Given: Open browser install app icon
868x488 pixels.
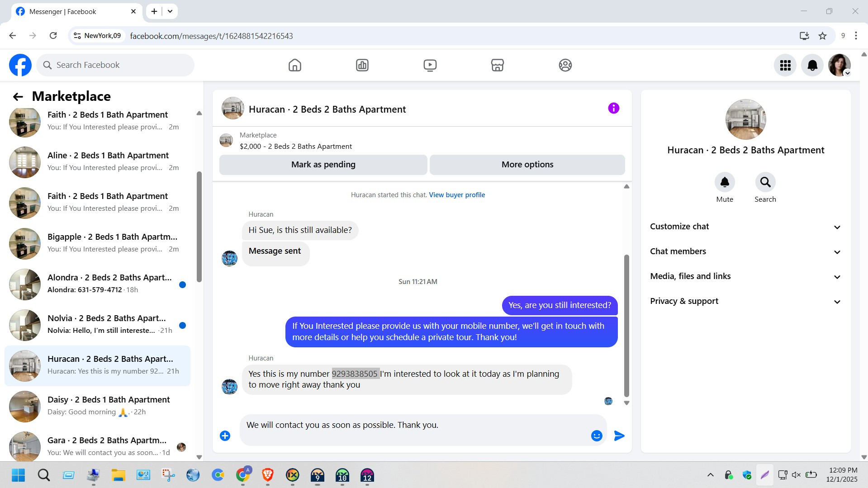Looking at the screenshot, I should tap(804, 36).
